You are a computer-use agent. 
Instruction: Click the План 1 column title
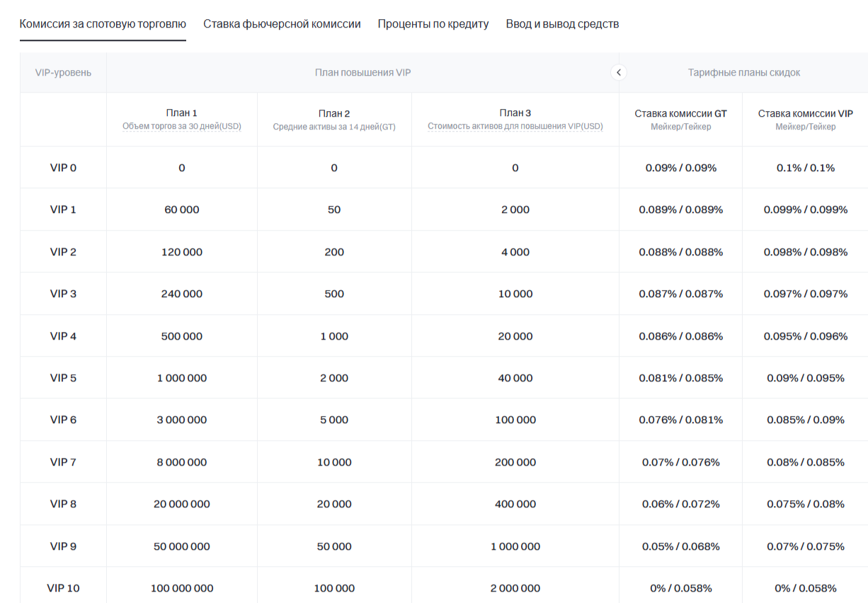[x=182, y=113]
